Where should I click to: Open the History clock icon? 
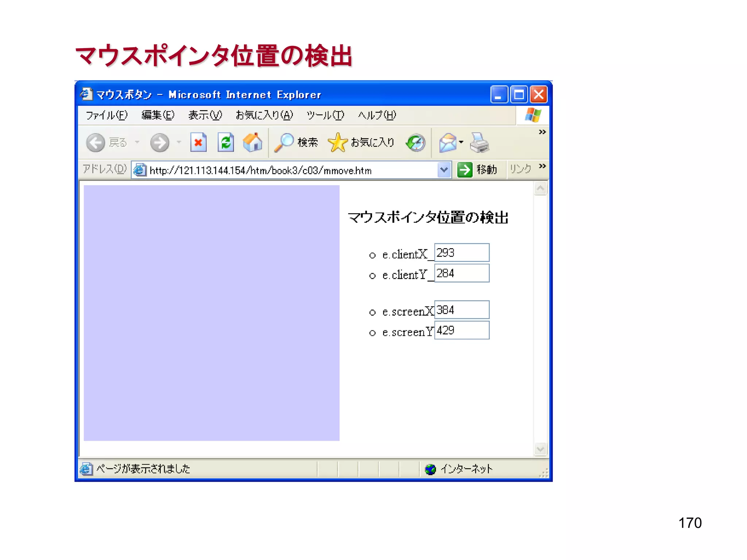click(x=416, y=143)
